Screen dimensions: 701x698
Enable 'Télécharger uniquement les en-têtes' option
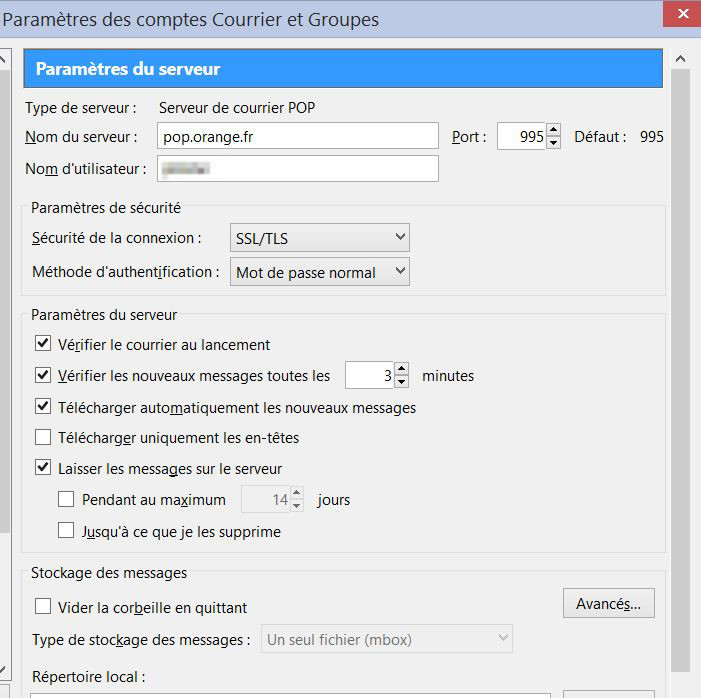[x=43, y=437]
